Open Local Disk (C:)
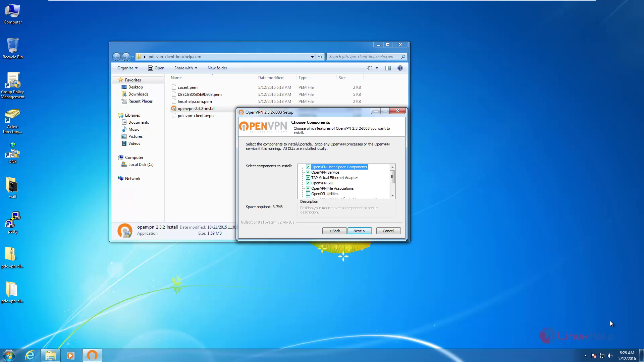 pos(141,165)
